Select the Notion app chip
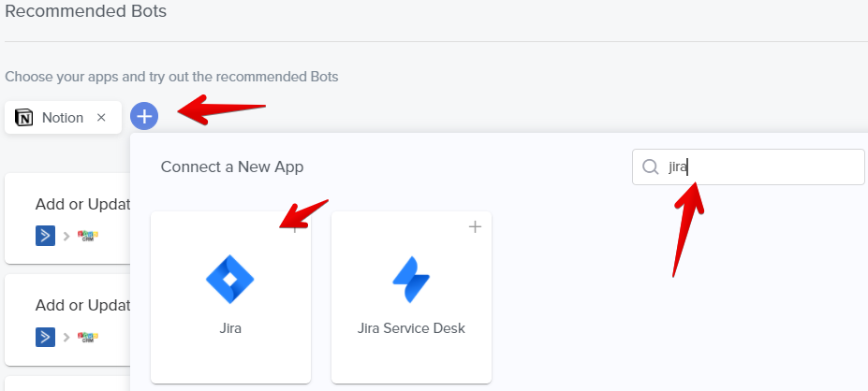The image size is (868, 391). point(63,117)
